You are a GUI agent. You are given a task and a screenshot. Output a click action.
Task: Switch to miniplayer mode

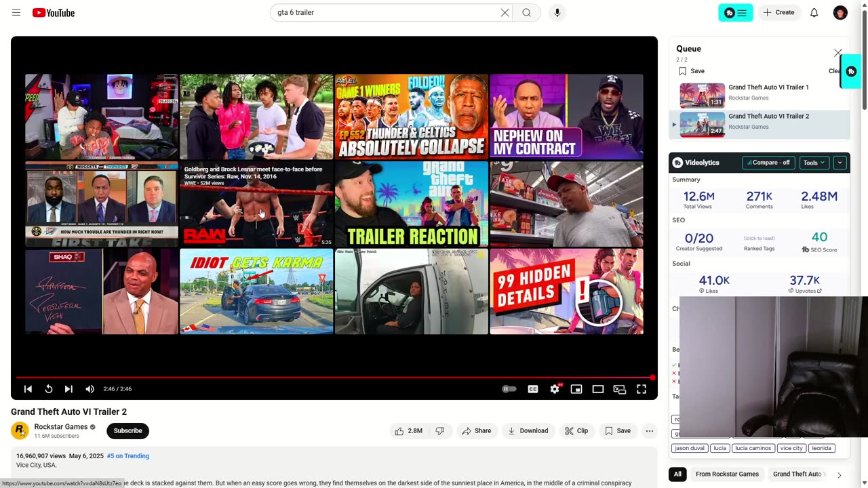coord(576,389)
